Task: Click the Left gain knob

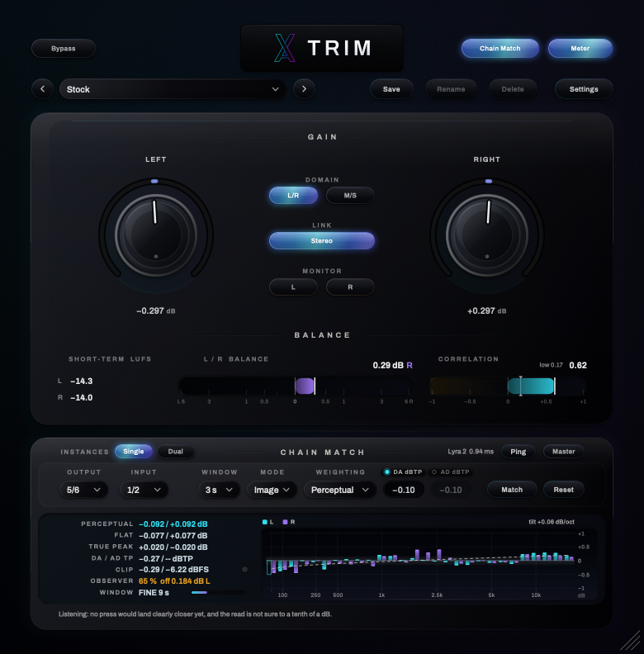Action: click(156, 235)
